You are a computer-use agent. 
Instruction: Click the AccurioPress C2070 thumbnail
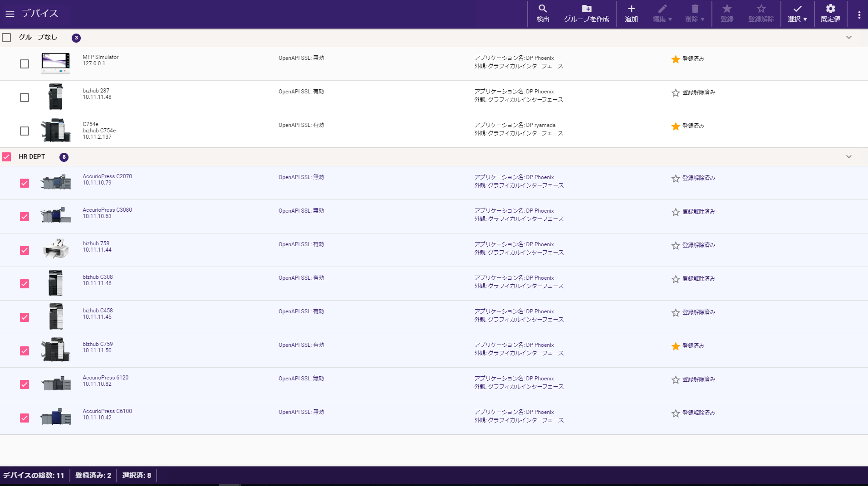pyautogui.click(x=56, y=182)
